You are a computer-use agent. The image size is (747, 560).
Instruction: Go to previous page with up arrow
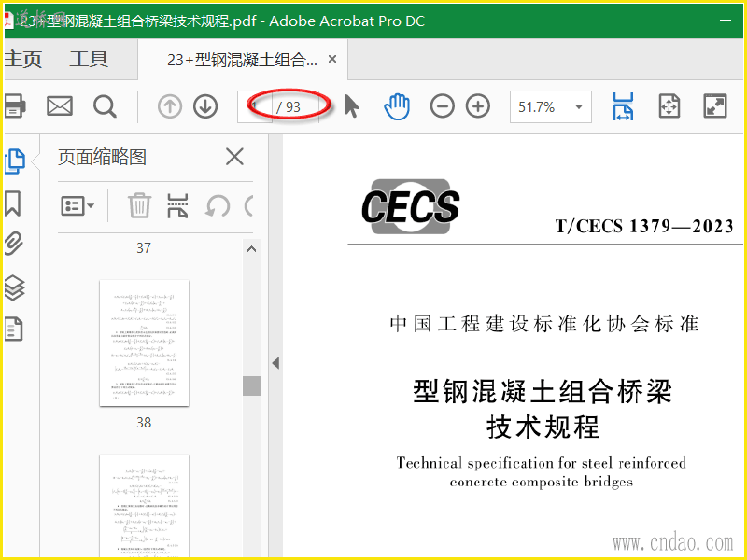tap(170, 106)
